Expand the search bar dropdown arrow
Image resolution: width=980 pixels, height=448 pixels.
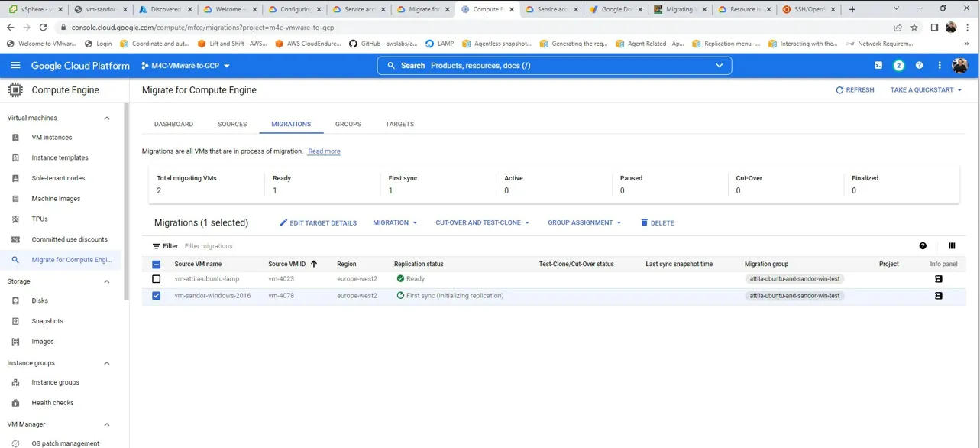pos(720,66)
